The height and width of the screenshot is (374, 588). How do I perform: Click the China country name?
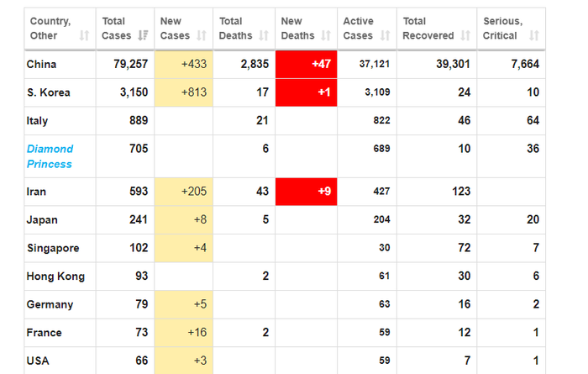click(x=42, y=65)
